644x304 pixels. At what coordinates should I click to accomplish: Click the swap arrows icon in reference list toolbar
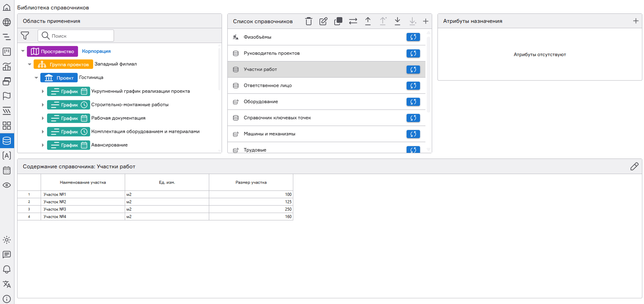coord(353,21)
